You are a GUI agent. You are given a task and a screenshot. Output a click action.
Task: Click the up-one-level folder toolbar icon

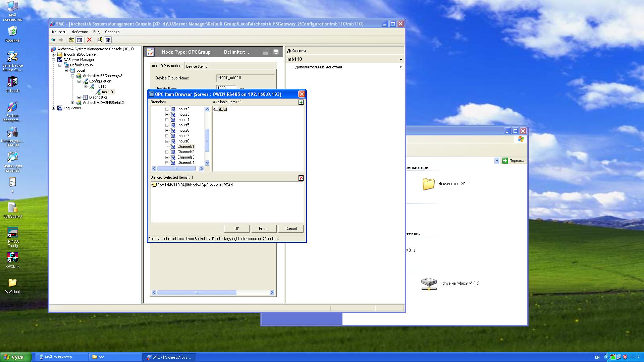pos(71,40)
